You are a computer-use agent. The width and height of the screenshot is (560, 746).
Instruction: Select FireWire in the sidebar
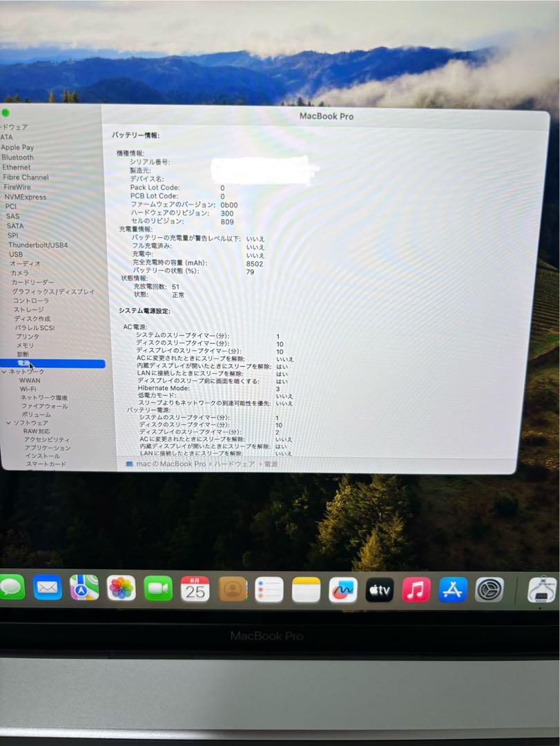[x=17, y=187]
